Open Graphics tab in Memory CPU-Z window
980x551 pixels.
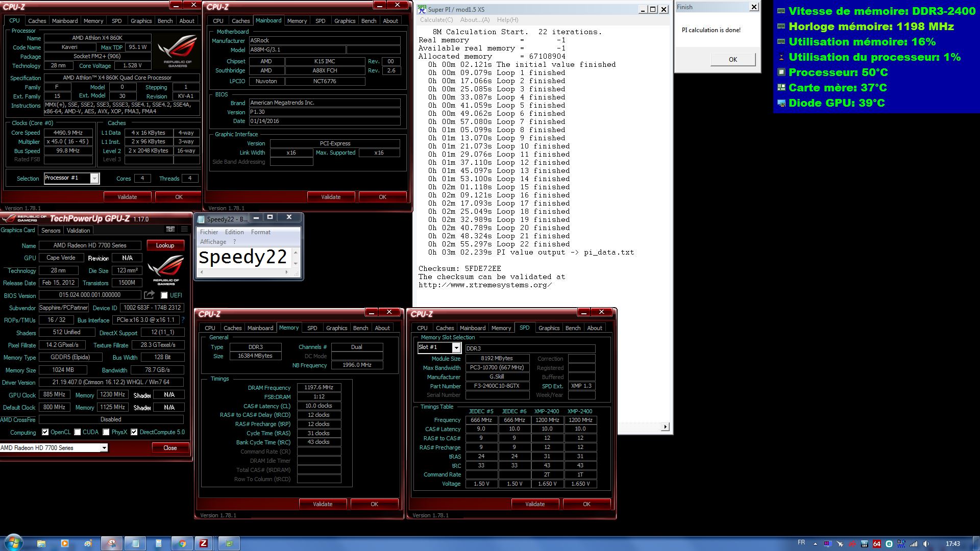point(336,328)
